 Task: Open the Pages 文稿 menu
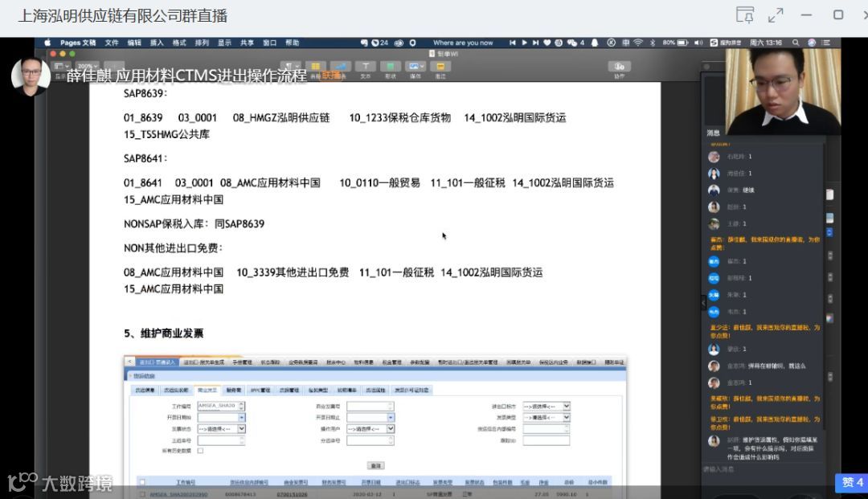(x=78, y=43)
